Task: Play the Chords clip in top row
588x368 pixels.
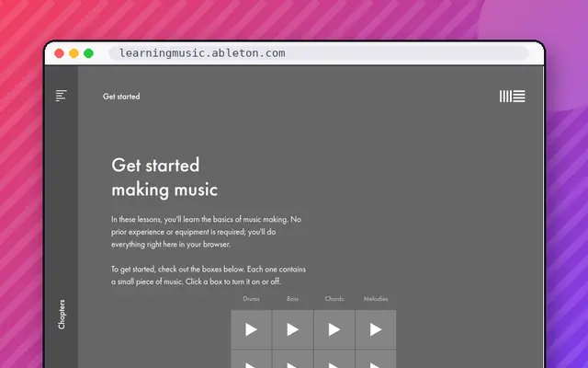Action: tap(334, 329)
